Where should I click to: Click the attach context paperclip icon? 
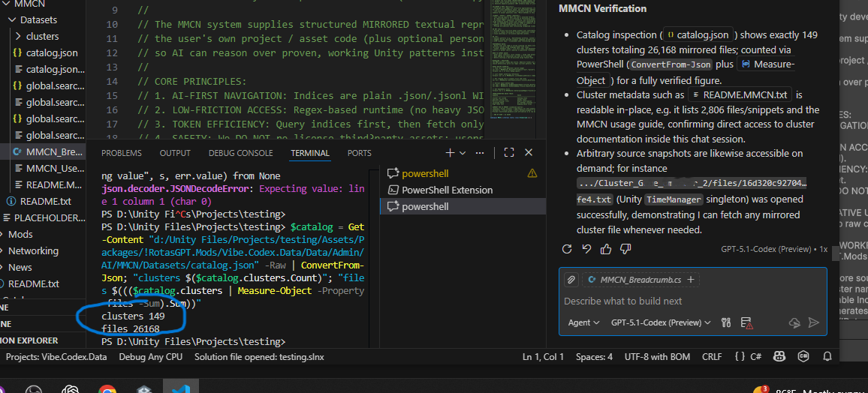click(571, 280)
